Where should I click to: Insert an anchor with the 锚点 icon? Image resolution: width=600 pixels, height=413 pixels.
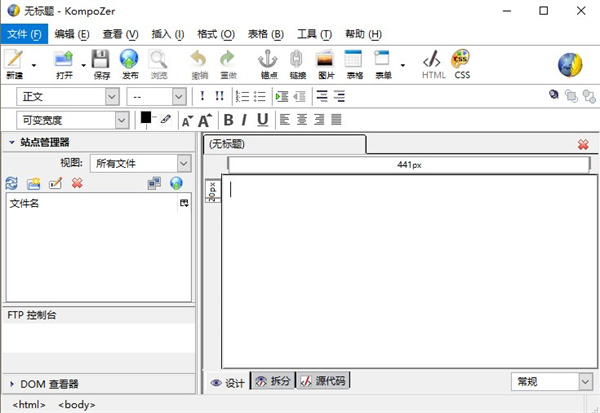point(269,64)
